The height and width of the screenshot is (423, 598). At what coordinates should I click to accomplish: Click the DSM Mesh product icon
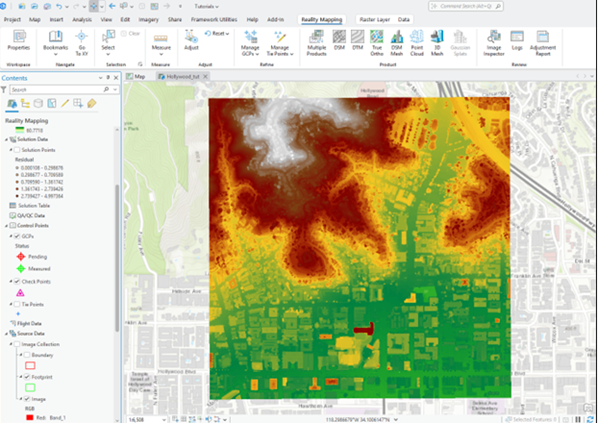(x=397, y=43)
